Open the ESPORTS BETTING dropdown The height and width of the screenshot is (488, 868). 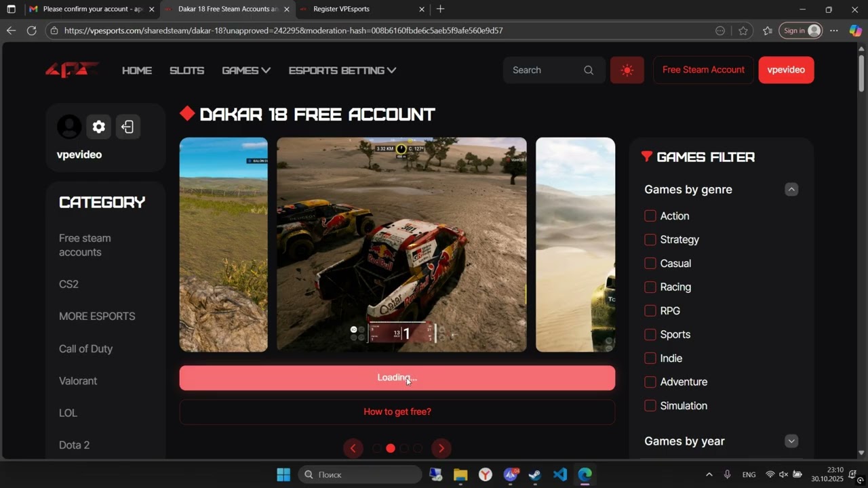(x=342, y=70)
